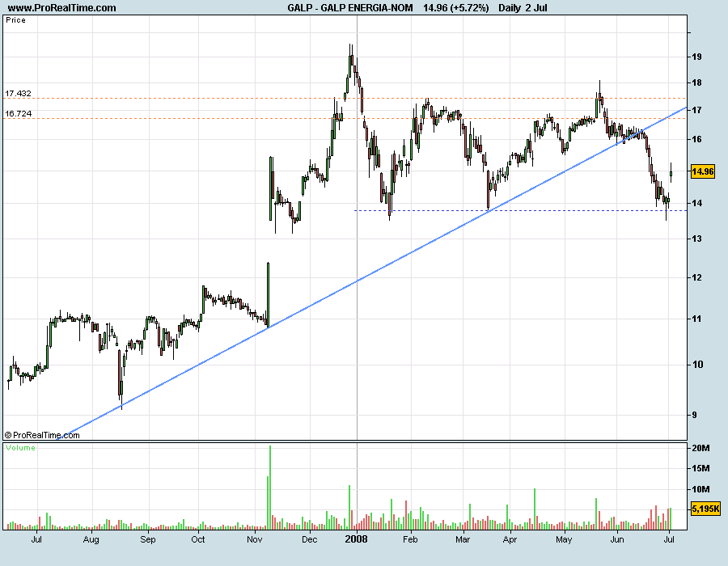Click the tallest November volume bar
Screen dimensions: 728x566
coord(270,488)
